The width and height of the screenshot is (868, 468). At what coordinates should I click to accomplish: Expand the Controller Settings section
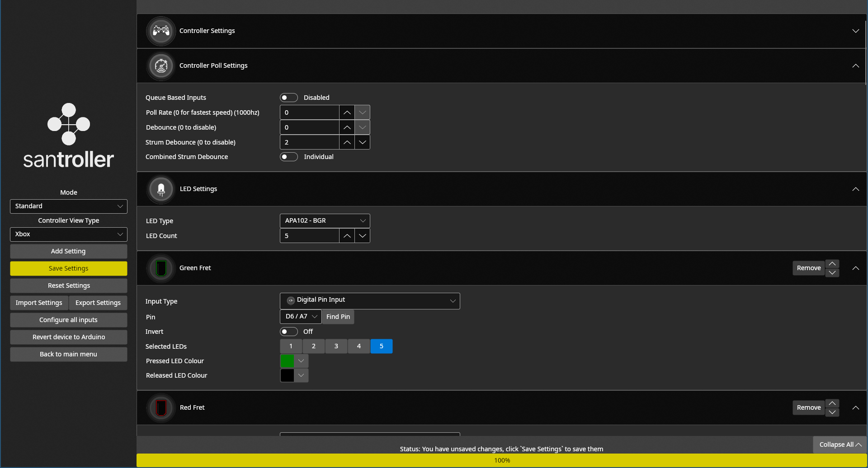click(855, 31)
